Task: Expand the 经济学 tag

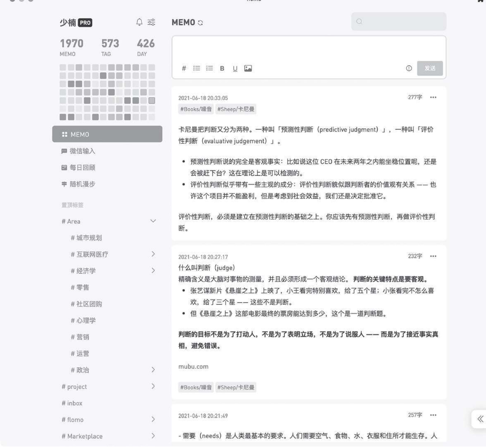Action: click(153, 270)
